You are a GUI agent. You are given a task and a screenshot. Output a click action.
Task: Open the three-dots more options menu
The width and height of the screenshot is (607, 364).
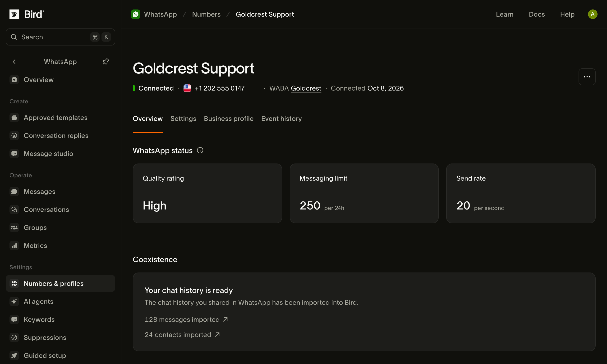[x=587, y=77]
